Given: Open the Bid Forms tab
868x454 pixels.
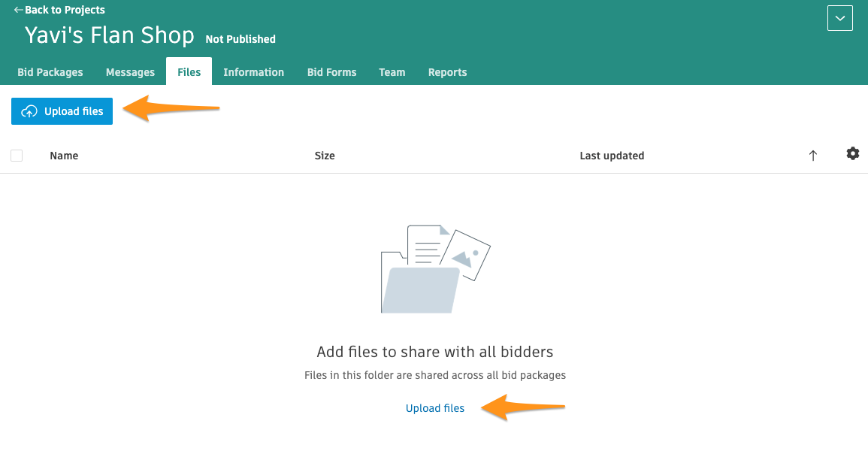Looking at the screenshot, I should click(331, 72).
